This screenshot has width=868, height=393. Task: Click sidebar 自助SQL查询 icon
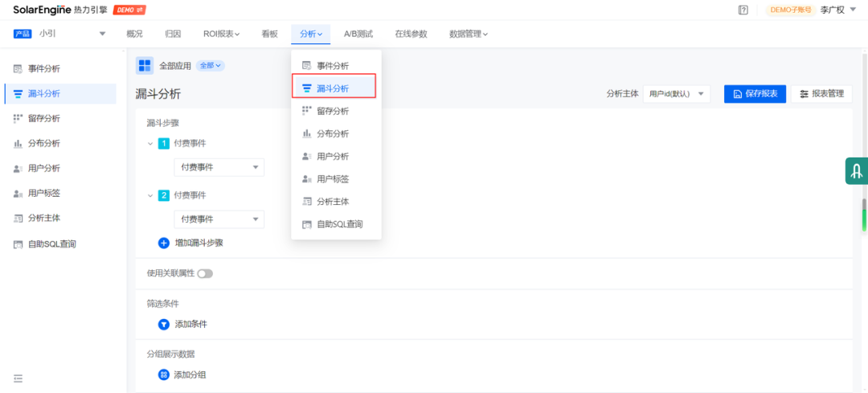pyautogui.click(x=18, y=244)
